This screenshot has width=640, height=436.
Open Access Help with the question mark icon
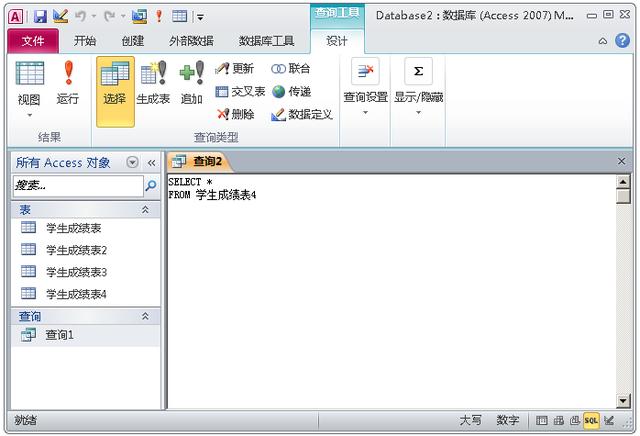click(x=622, y=40)
